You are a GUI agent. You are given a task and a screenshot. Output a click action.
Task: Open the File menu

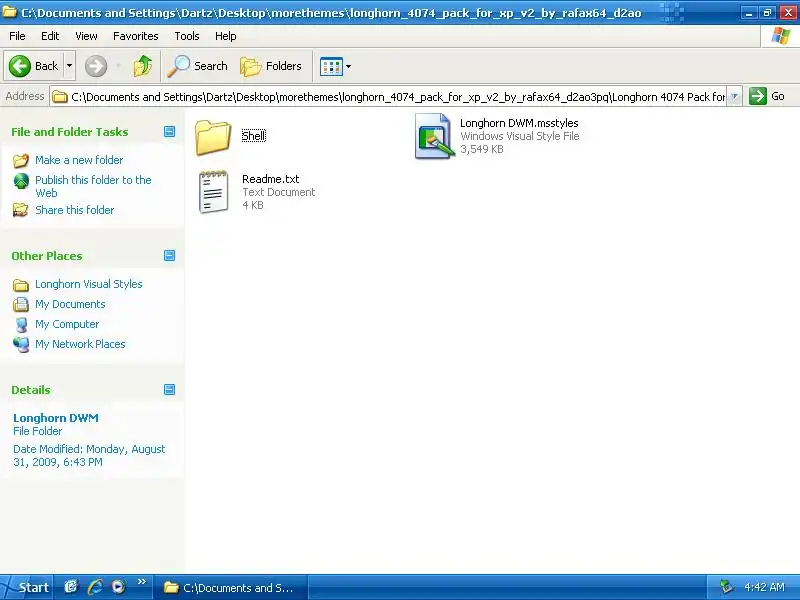17,36
